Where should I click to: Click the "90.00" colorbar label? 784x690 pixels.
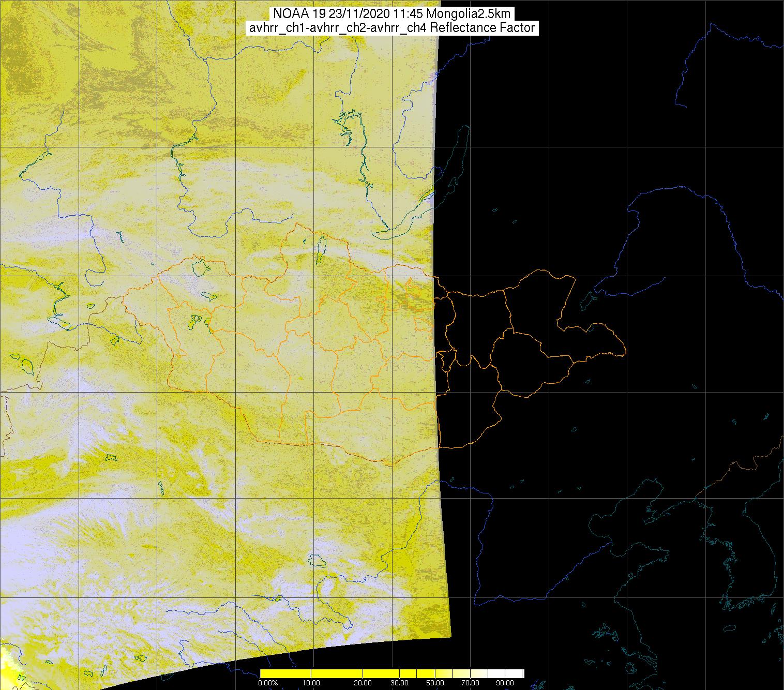(x=505, y=683)
